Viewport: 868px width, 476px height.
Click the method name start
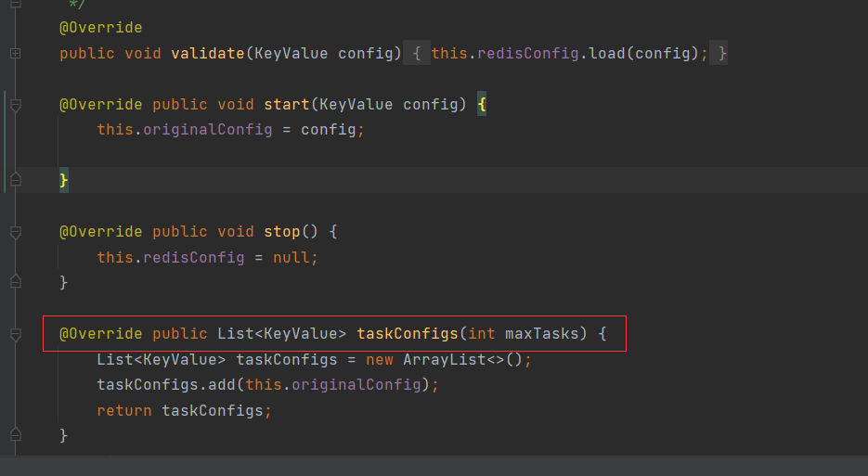click(287, 105)
